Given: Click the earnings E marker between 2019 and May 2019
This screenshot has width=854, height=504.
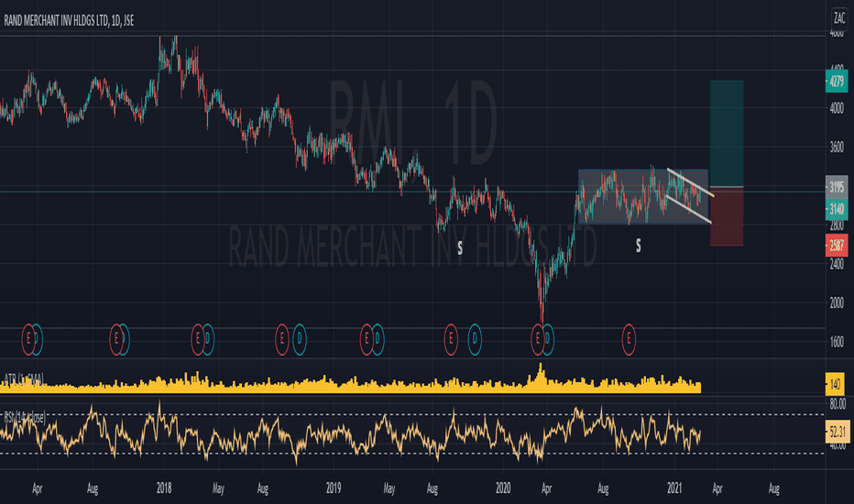Looking at the screenshot, I should [367, 339].
